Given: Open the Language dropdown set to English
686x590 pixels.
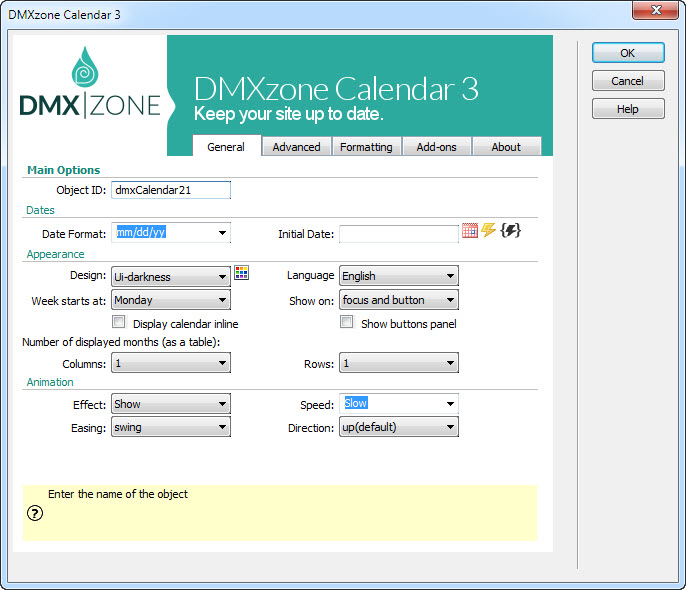Looking at the screenshot, I should click(399, 276).
